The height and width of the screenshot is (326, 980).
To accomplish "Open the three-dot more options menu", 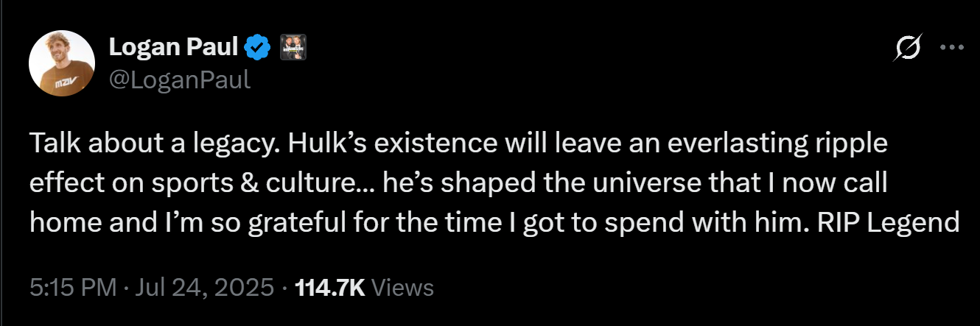I will click(x=953, y=48).
